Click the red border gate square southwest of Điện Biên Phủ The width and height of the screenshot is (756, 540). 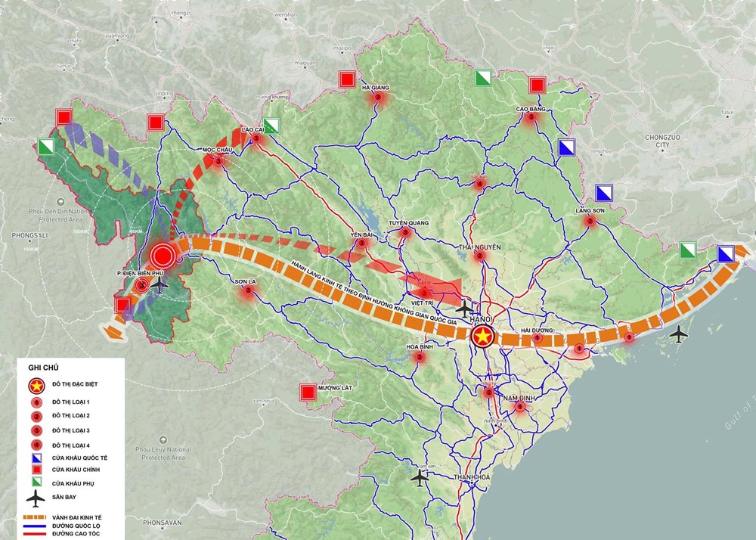122,306
